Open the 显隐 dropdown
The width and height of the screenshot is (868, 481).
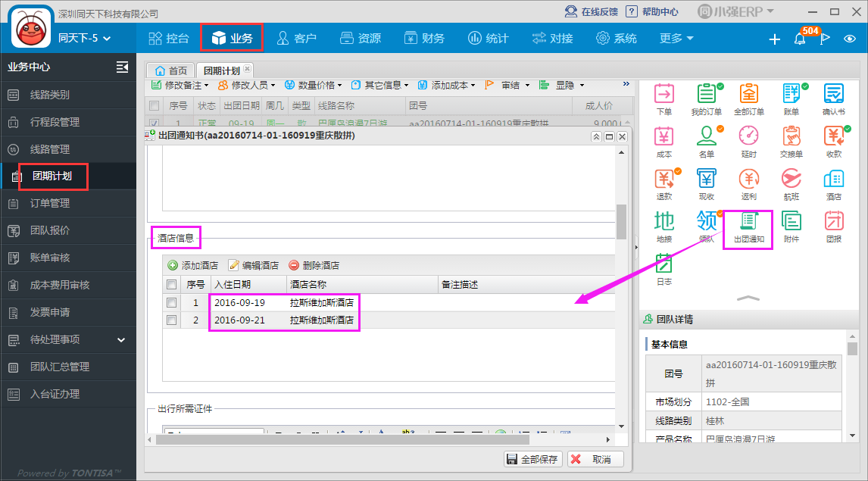(562, 86)
